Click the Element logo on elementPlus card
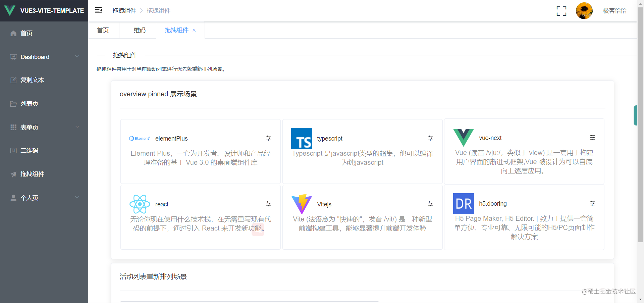Viewport: 644px width, 303px height. click(140, 138)
